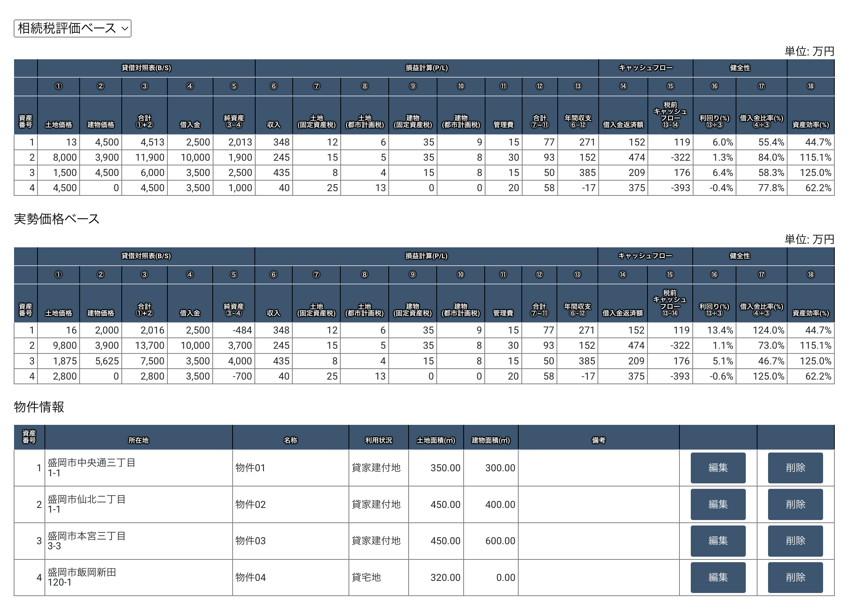Click the 備考 column header
The image size is (850, 616).
tap(598, 440)
